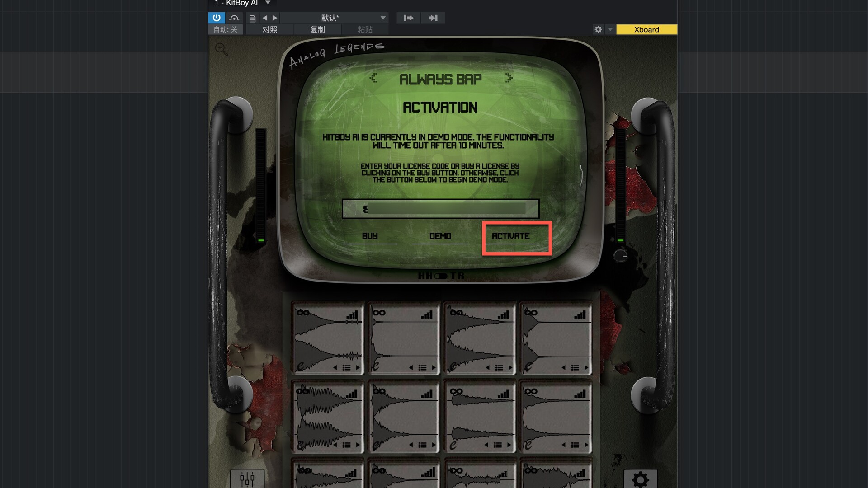Click the volume bars icon on top-row first pad
The image size is (868, 488).
point(352,314)
